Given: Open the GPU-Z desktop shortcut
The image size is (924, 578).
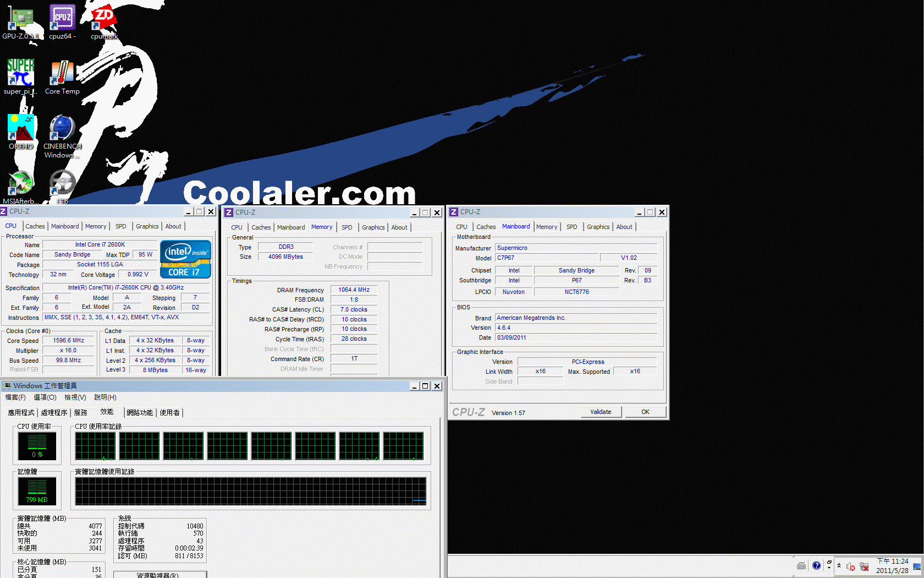Looking at the screenshot, I should click(20, 22).
